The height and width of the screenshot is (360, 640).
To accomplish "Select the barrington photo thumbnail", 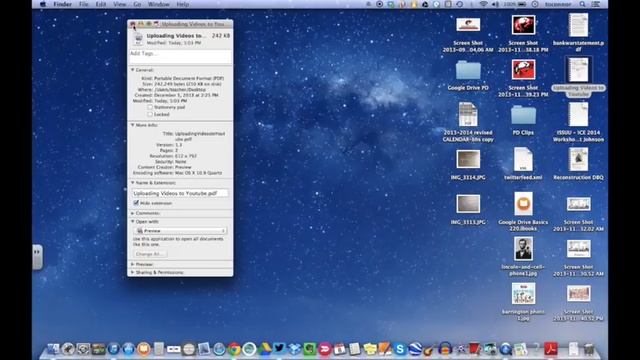I will 523,293.
